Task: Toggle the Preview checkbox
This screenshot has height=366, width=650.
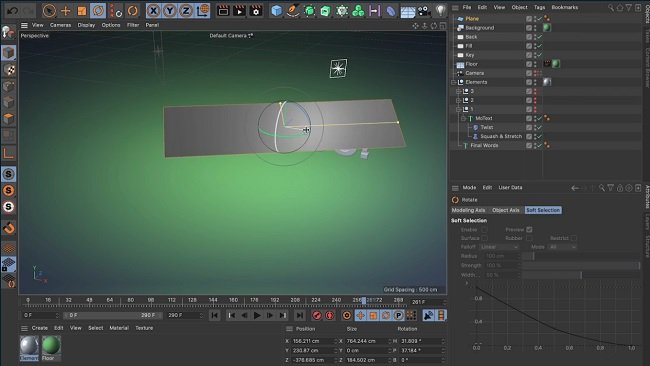Action: point(529,229)
